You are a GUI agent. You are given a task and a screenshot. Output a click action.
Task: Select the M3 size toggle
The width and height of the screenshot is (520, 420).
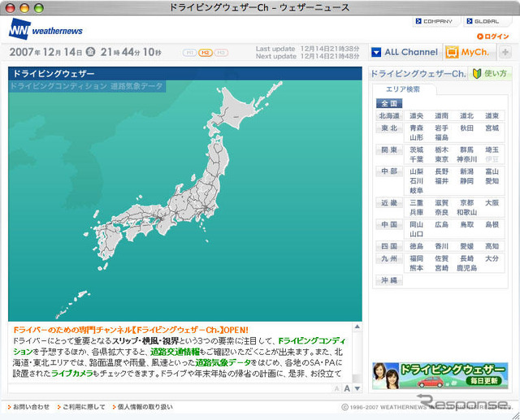coord(221,53)
